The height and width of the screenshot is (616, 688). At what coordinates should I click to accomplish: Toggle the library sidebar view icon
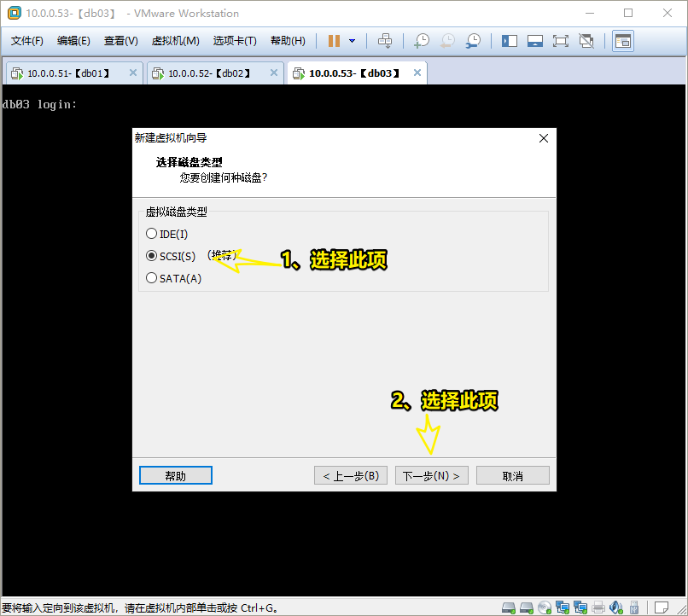coord(510,41)
